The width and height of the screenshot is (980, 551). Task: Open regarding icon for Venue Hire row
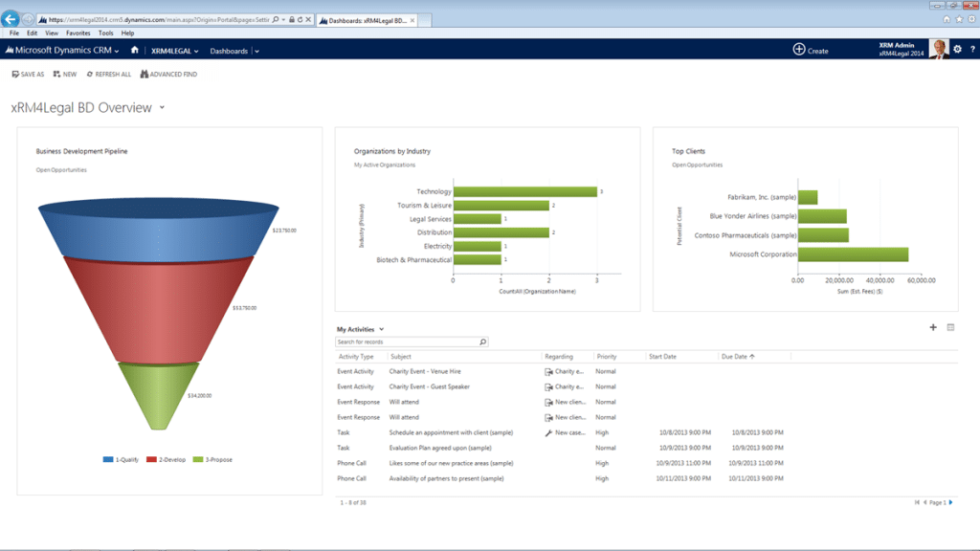pos(548,372)
